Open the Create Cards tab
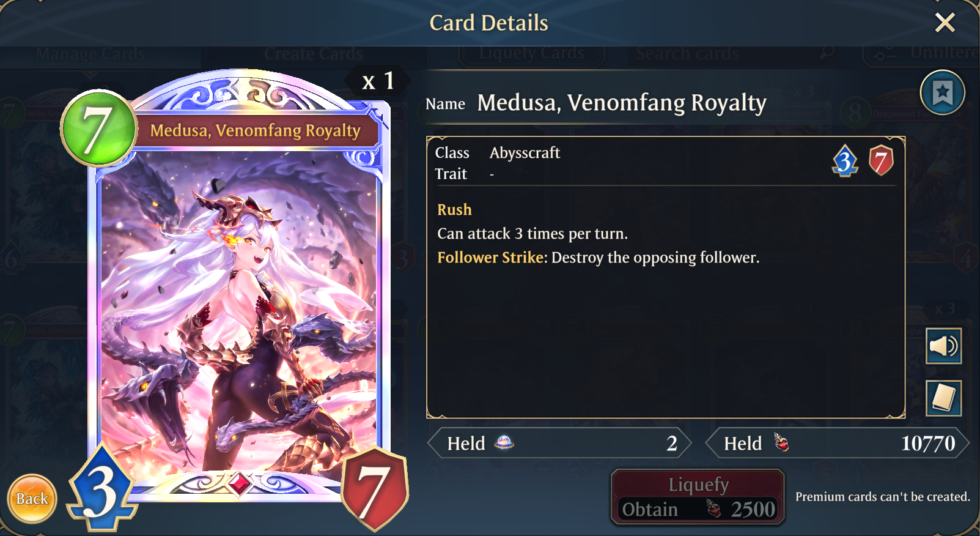980x536 pixels. pos(314,54)
